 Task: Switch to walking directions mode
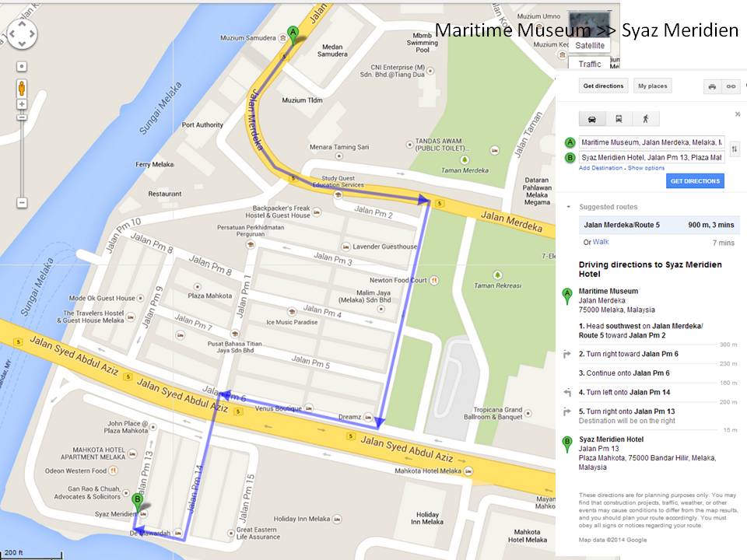tap(646, 119)
